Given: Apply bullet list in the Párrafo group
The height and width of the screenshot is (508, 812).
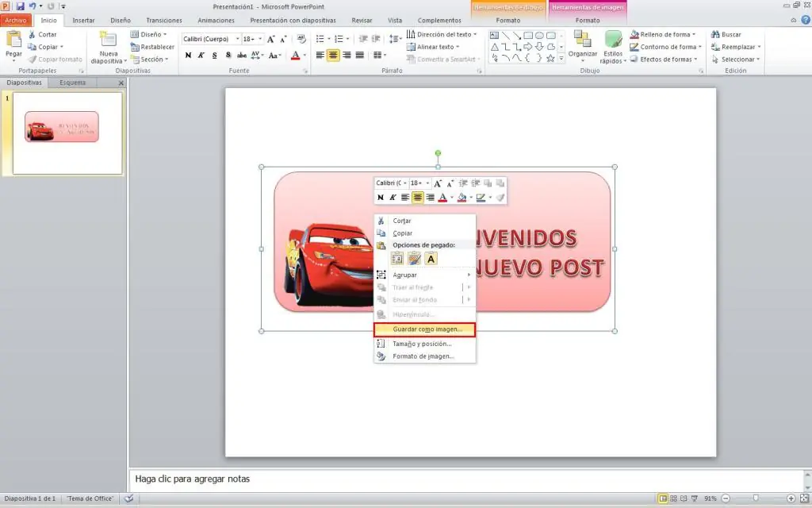Looking at the screenshot, I should (320, 39).
